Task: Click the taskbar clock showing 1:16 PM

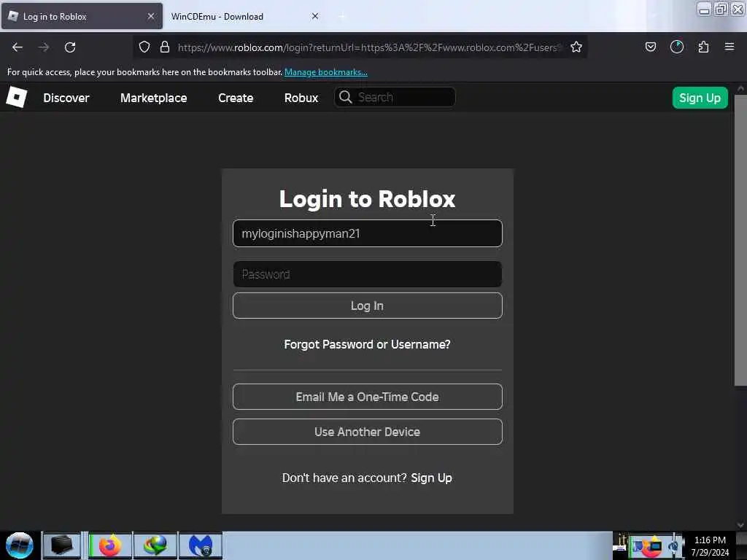Action: coord(710,545)
